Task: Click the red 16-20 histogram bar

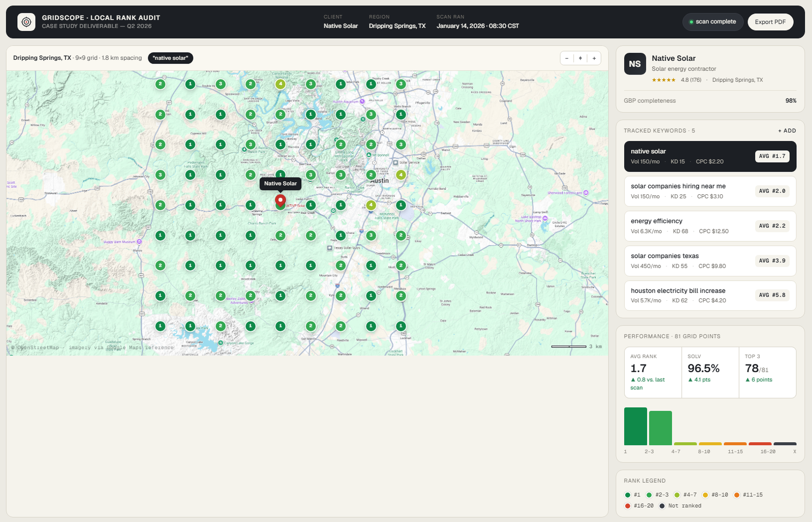Action: point(760,444)
